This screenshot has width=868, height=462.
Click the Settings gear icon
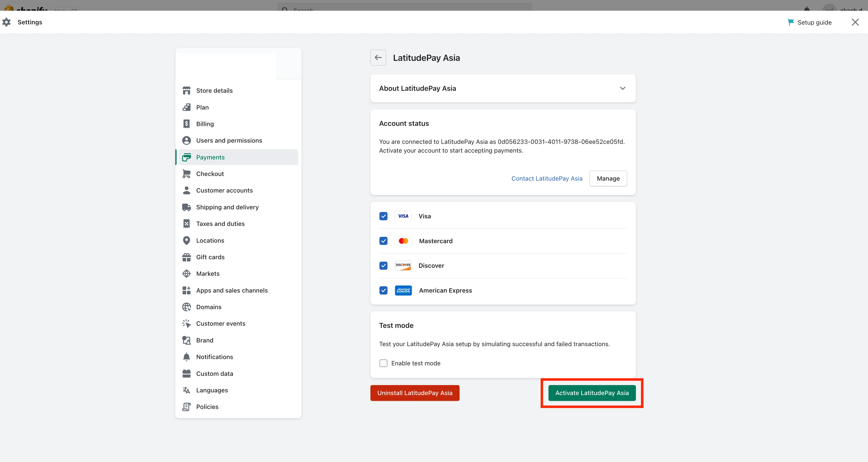click(x=6, y=22)
